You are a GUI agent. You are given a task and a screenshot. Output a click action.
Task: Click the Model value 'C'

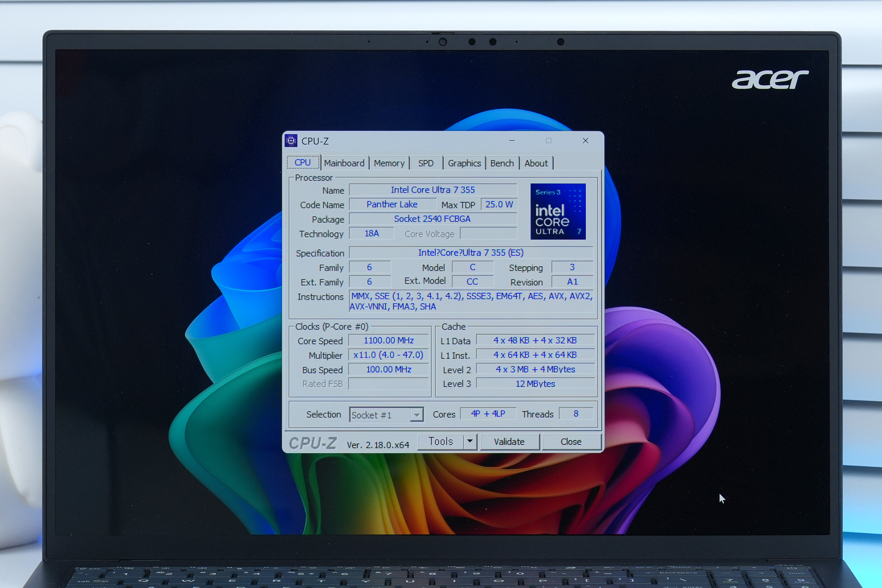[x=473, y=267]
